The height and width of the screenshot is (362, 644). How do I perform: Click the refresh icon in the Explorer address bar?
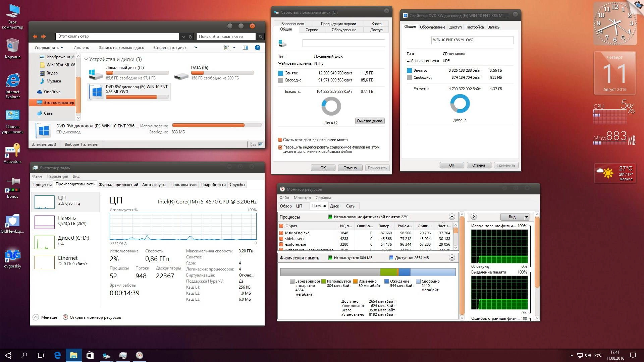point(191,37)
